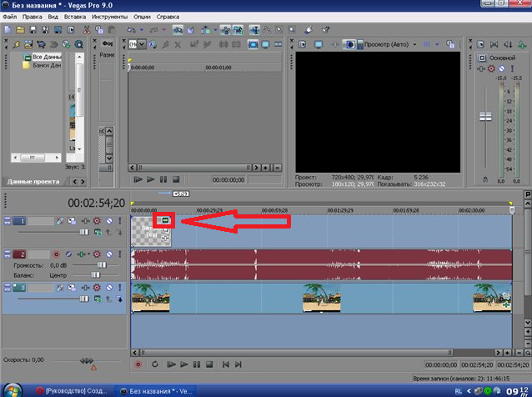Open the undo history dropdown arrow
The image size is (532, 397).
(142, 30)
